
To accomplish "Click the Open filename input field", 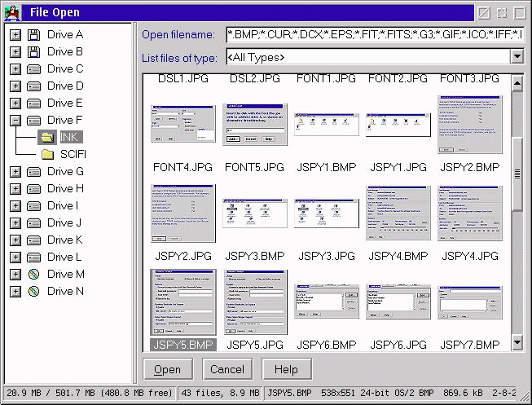I will click(375, 34).
